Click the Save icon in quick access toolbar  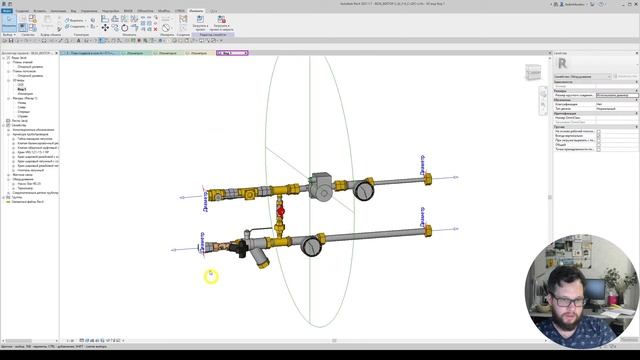click(11, 40)
